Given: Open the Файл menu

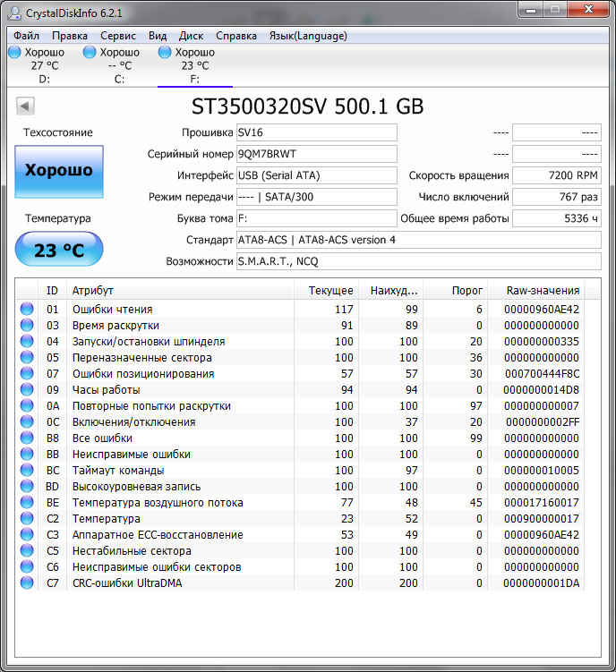Looking at the screenshot, I should [x=26, y=36].
